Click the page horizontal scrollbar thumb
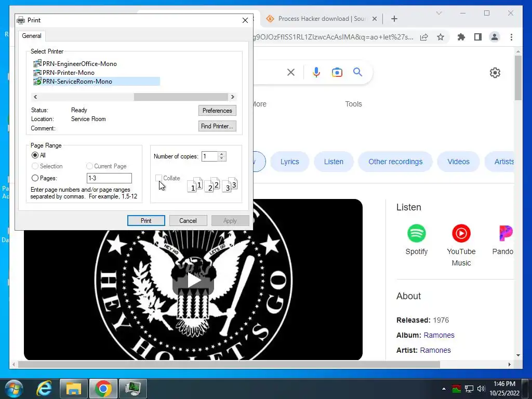This screenshot has height=399, width=532. (x=229, y=364)
